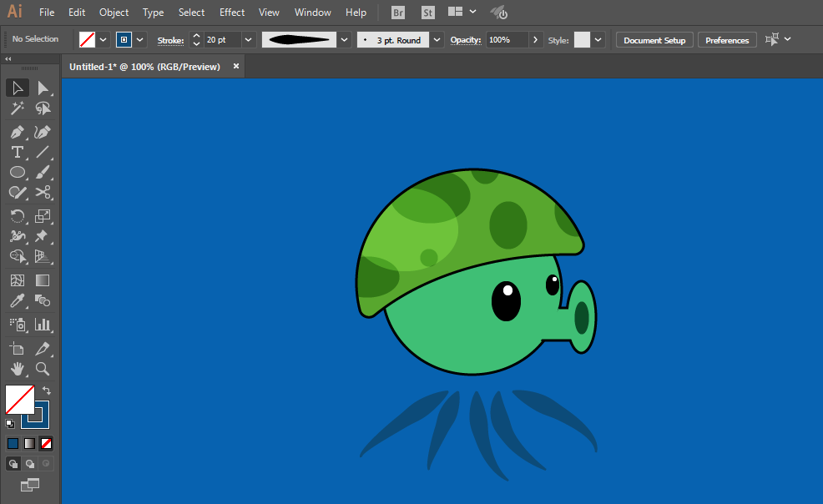Open the fill color dropdown arrow
This screenshot has width=823, height=504.
coord(104,40)
